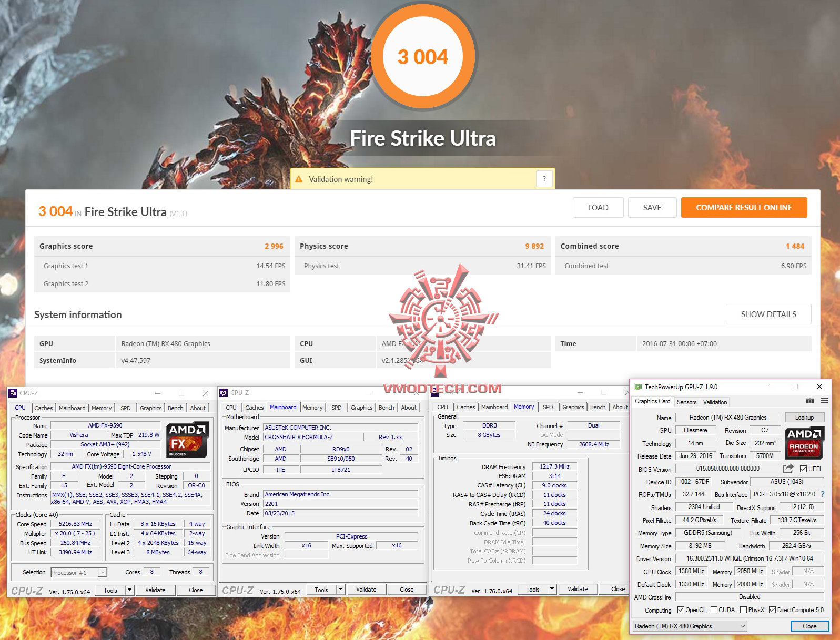The image size is (840, 640).
Task: Select Memory tab in first CPU-Z window
Action: 102,408
